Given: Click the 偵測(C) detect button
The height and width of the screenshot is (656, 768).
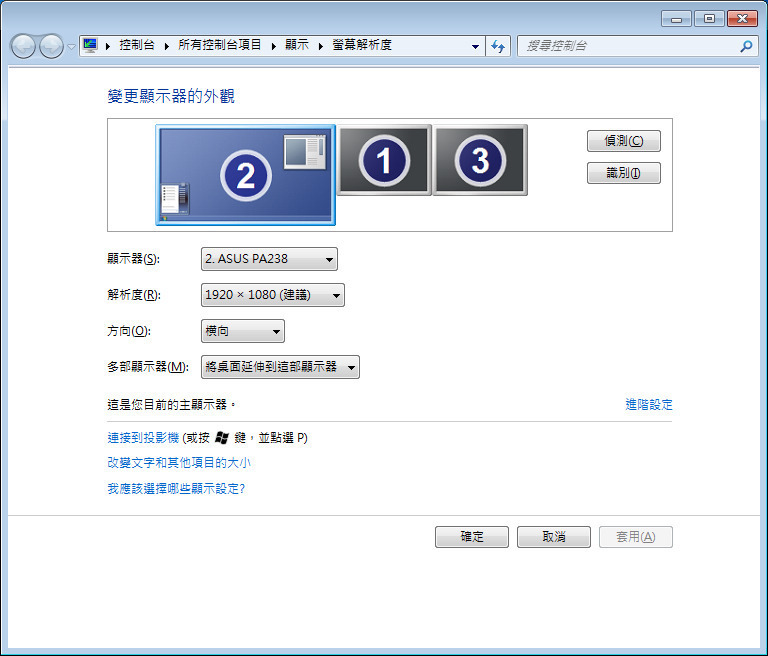Looking at the screenshot, I should click(624, 141).
